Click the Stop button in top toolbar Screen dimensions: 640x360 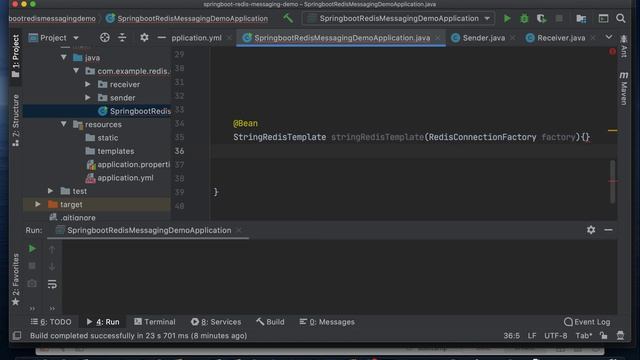pos(559,18)
